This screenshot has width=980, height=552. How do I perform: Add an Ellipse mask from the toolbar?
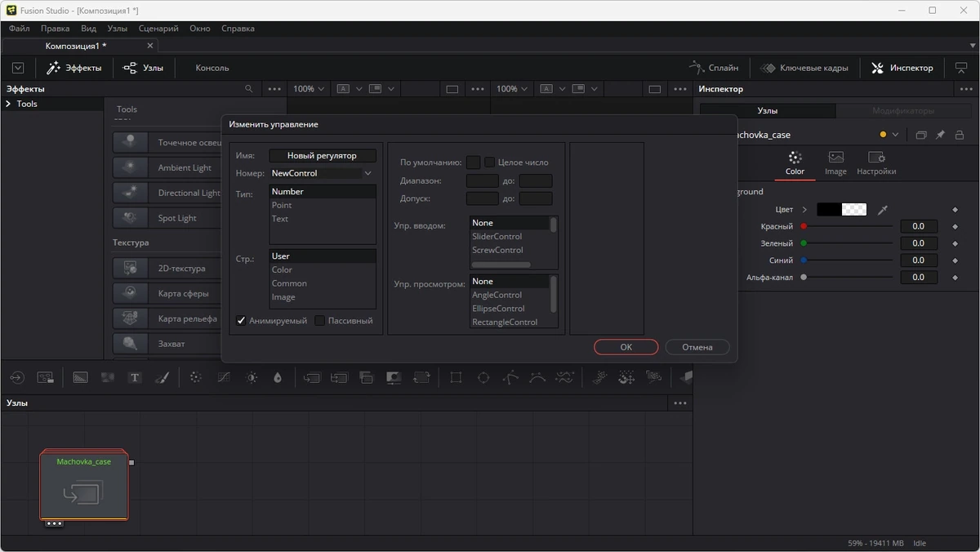coord(483,377)
